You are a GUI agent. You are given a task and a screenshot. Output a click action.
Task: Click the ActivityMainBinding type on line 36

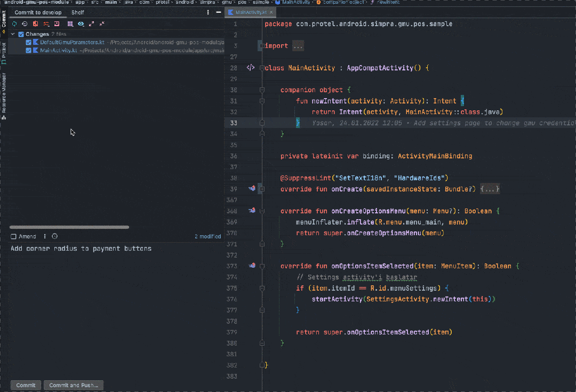pos(435,156)
